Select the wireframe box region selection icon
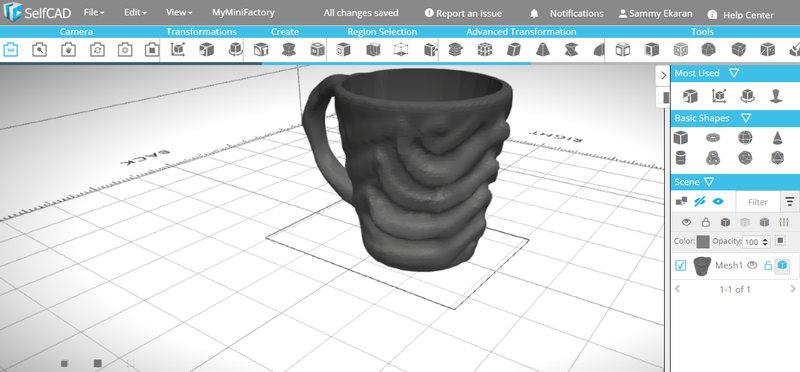800x372 pixels. 402,50
